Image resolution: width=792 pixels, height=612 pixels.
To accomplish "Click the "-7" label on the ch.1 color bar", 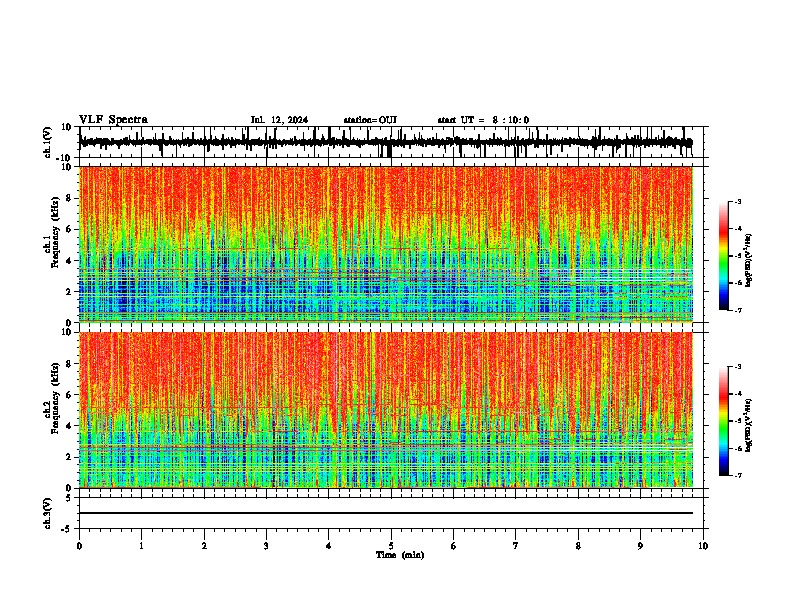I will pyautogui.click(x=737, y=310).
